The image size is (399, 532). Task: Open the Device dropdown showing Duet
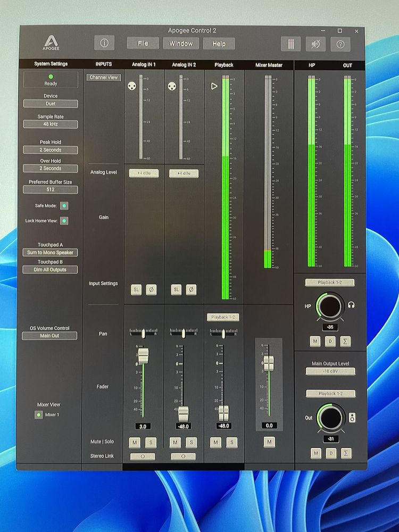tap(51, 104)
